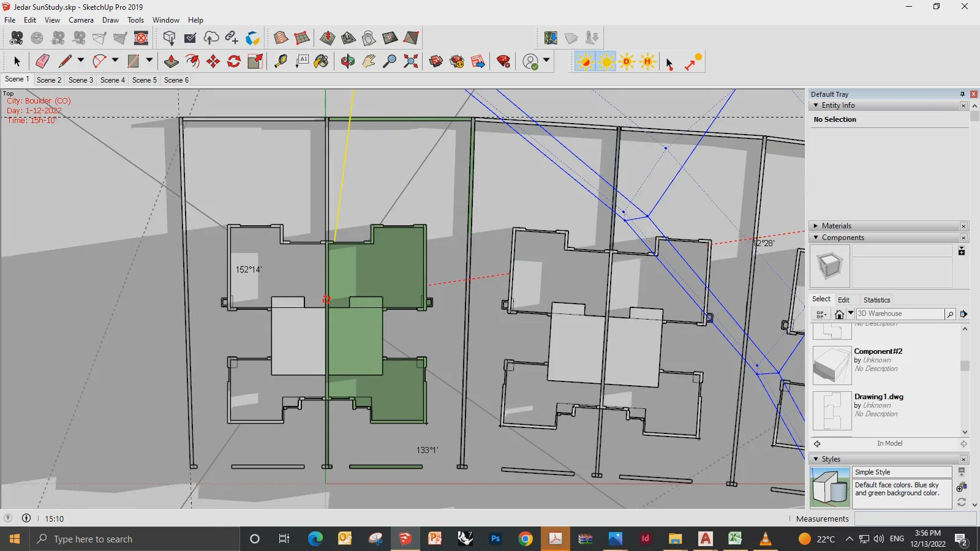Click the Add Location map icon

click(551, 38)
